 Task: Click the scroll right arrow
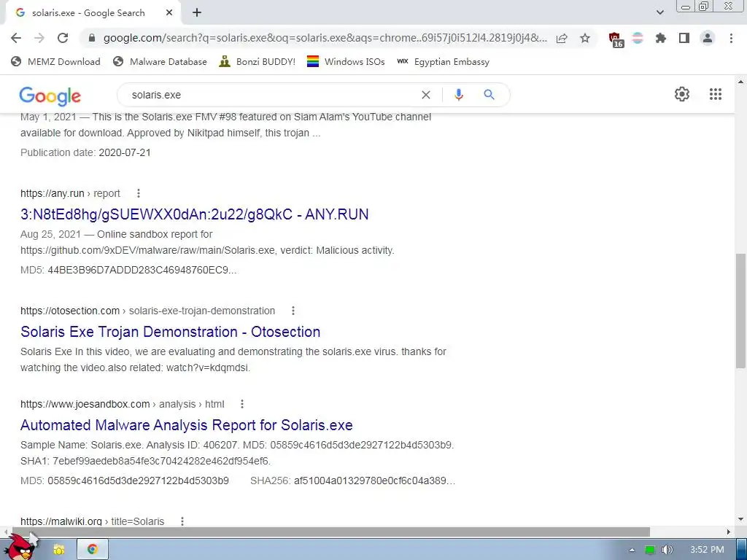pyautogui.click(x=729, y=532)
